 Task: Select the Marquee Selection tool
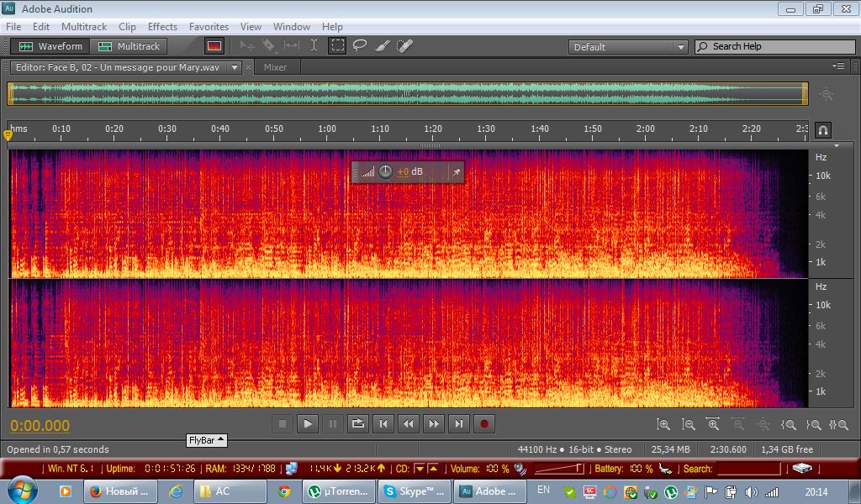[x=337, y=46]
